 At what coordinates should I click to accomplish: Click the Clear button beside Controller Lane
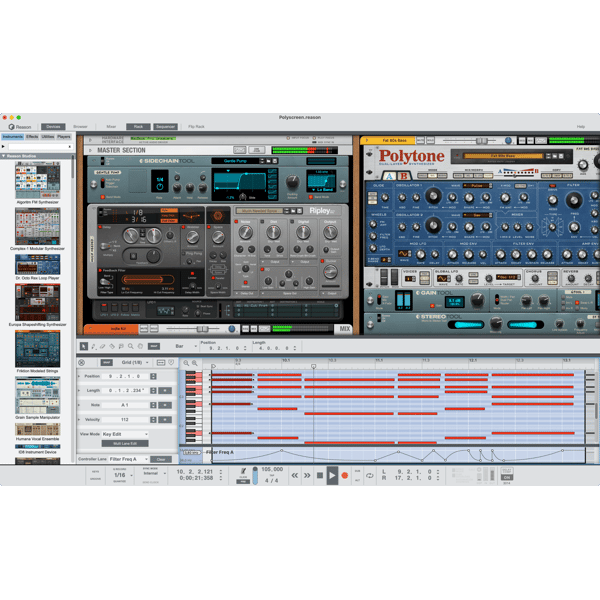point(161,459)
